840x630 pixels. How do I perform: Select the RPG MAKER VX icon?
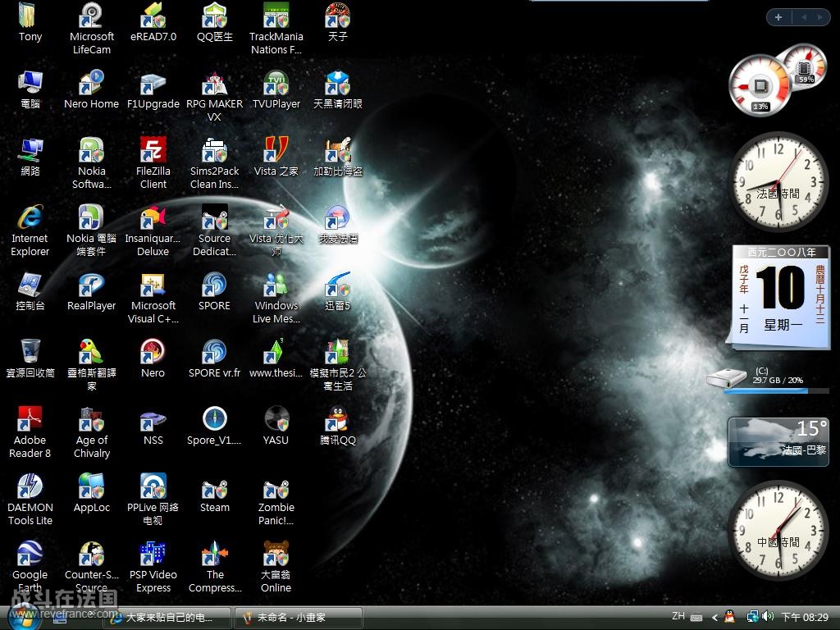coord(214,83)
